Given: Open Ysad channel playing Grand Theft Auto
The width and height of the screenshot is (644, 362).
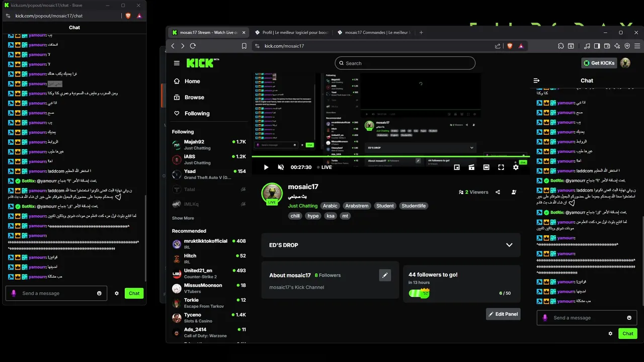Looking at the screenshot, I should click(209, 174).
